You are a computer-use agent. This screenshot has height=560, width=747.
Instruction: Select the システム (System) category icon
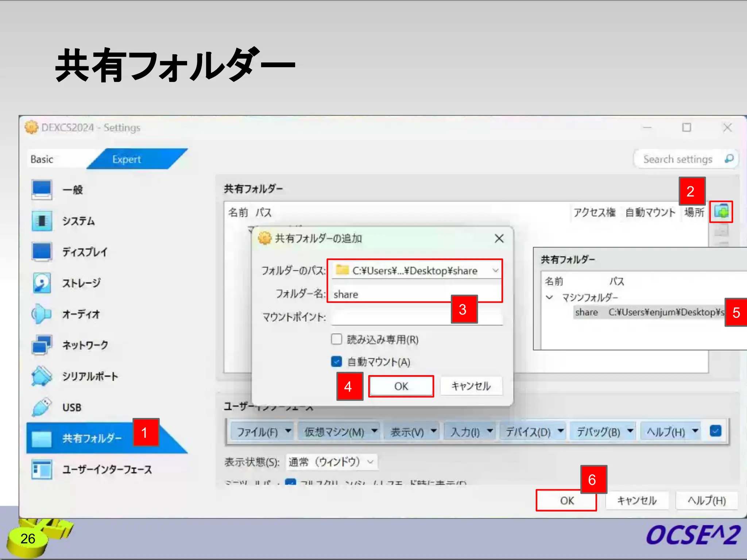coord(42,221)
